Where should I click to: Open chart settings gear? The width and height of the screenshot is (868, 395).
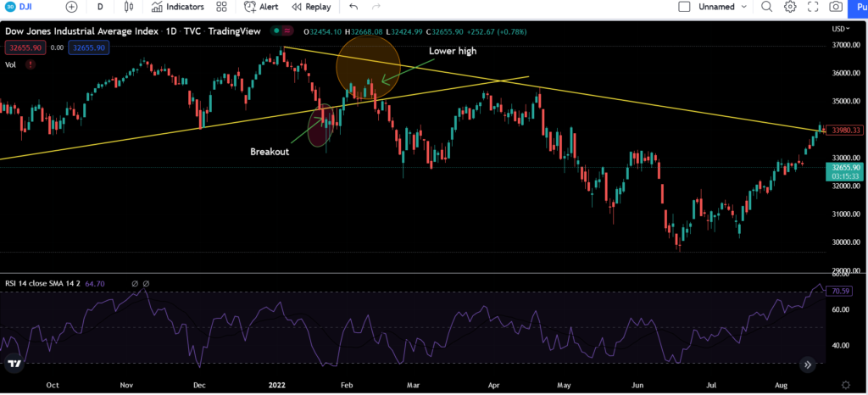[x=790, y=7]
